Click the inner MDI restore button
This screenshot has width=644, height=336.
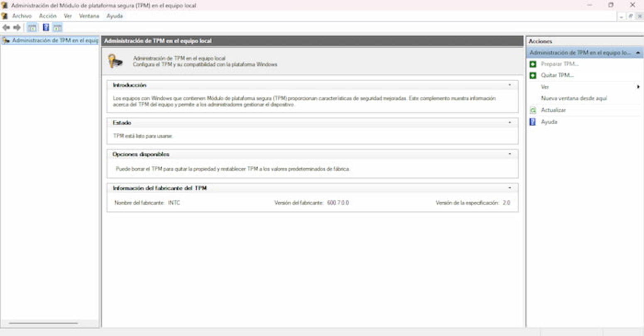[x=630, y=16]
